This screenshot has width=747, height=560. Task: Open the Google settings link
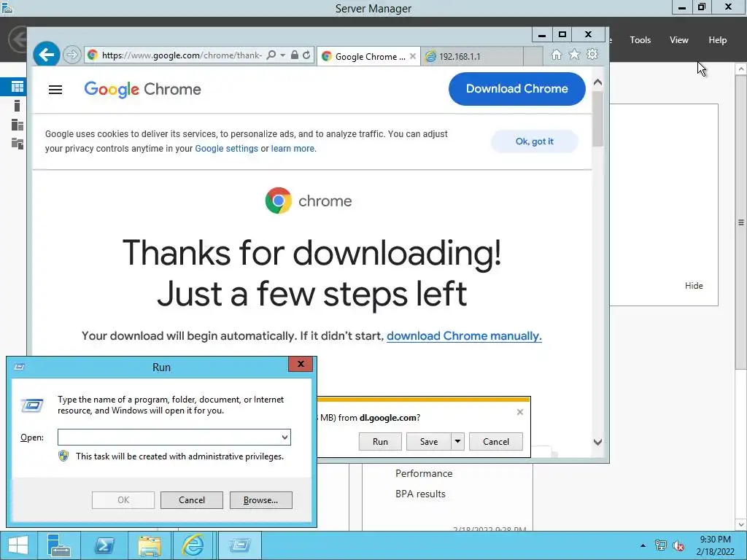pos(226,149)
